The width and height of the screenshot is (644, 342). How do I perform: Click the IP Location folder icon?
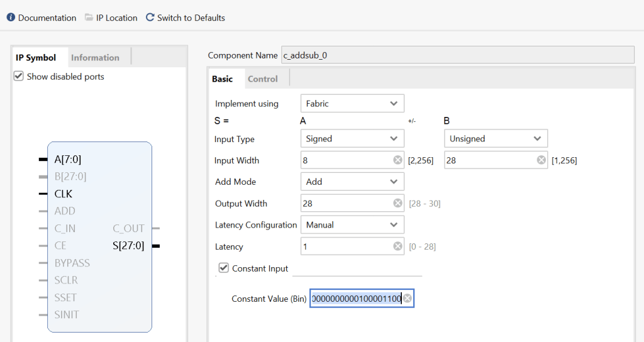[89, 18]
